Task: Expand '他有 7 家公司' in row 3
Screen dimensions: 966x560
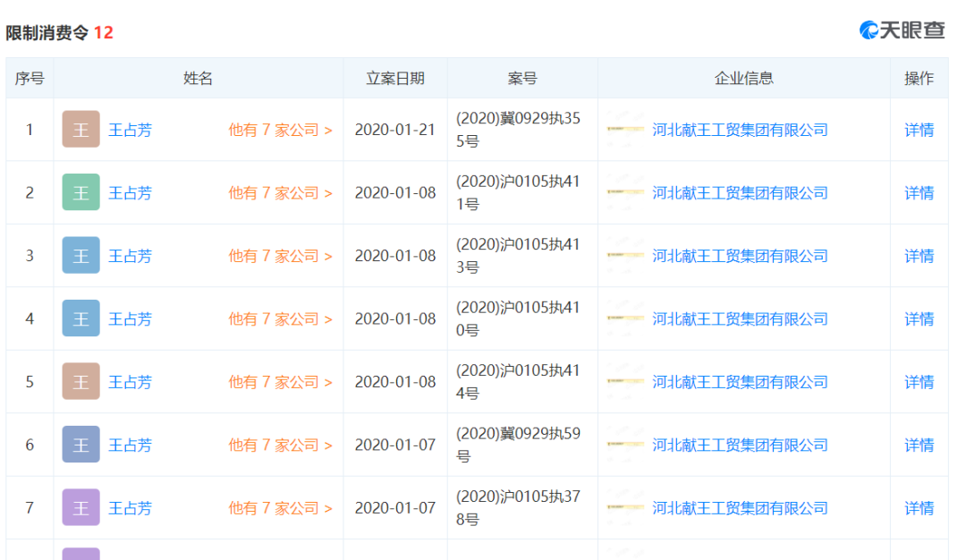Action: pyautogui.click(x=280, y=256)
